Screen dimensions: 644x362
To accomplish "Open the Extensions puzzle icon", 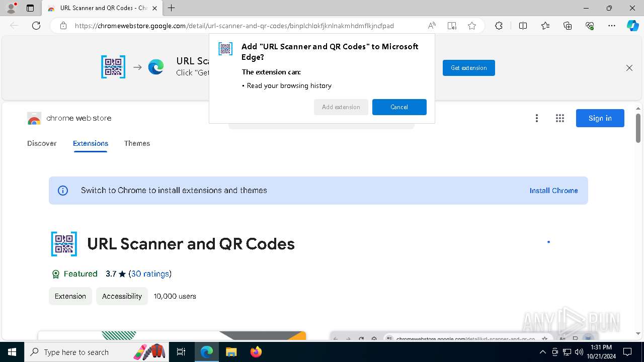I will click(499, 26).
